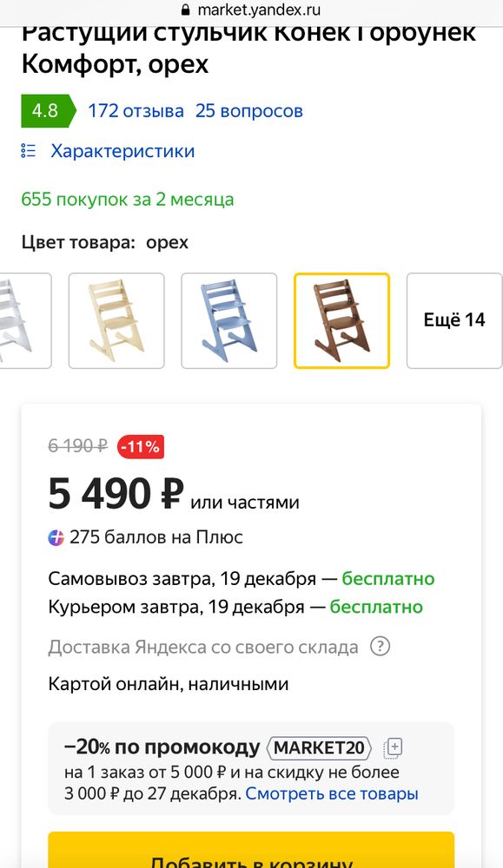Open the 25 вопросов tab

[250, 109]
